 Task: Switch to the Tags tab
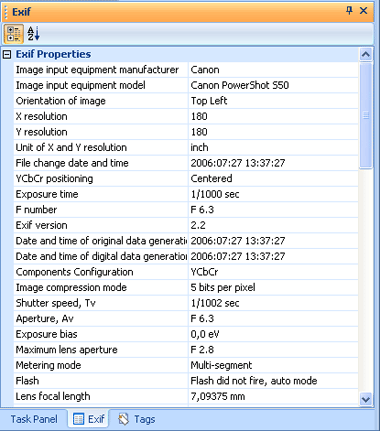coord(137,419)
